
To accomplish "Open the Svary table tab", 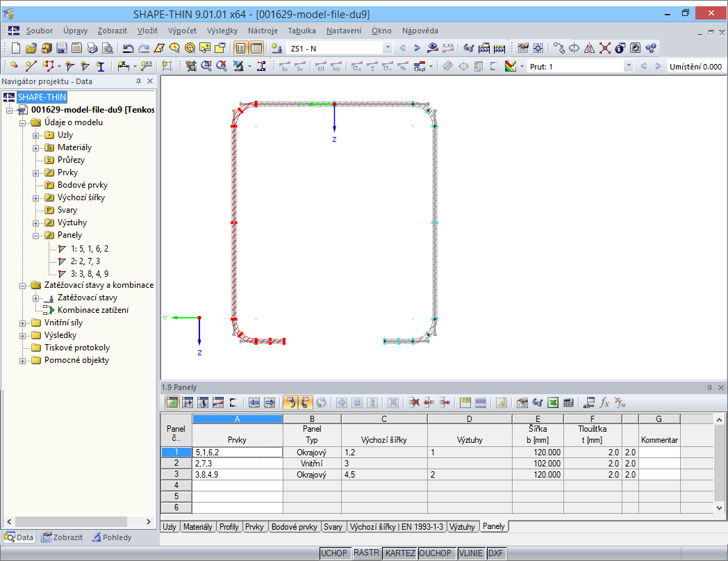I will [x=333, y=527].
